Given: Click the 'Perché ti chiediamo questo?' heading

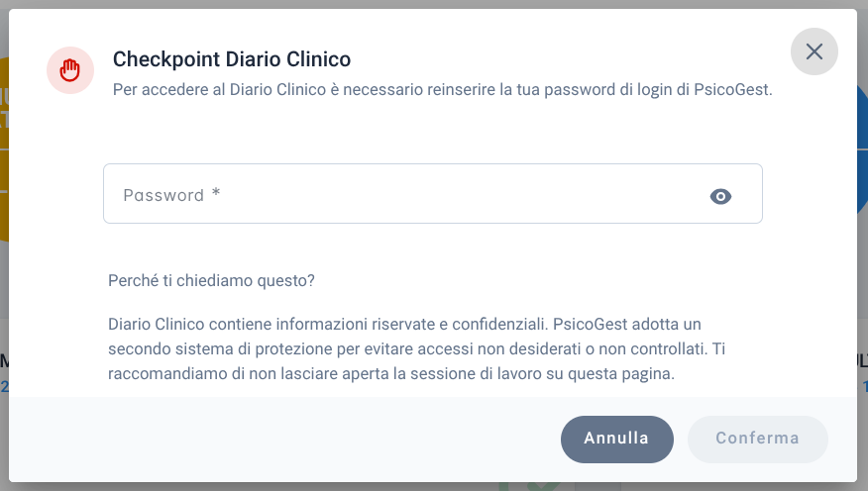Looking at the screenshot, I should (211, 280).
